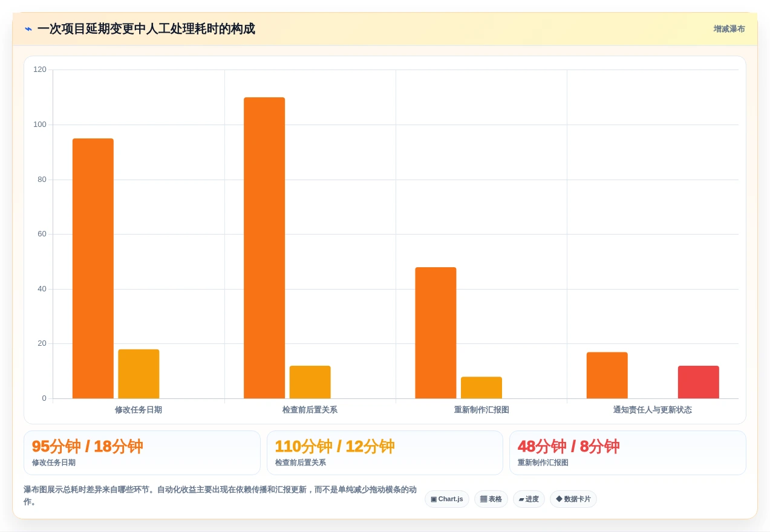
Task: Click the y-axis value 120
Action: tap(40, 70)
